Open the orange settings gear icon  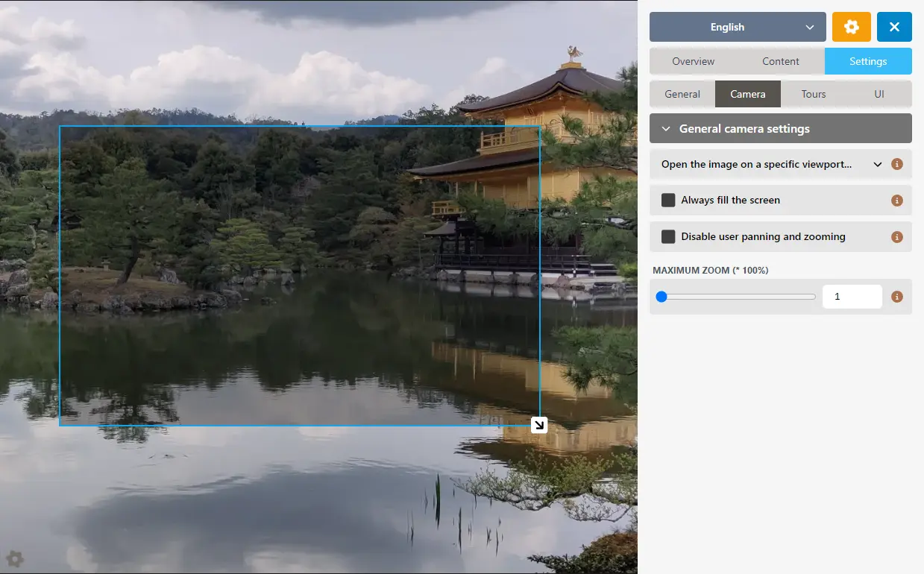[851, 26]
